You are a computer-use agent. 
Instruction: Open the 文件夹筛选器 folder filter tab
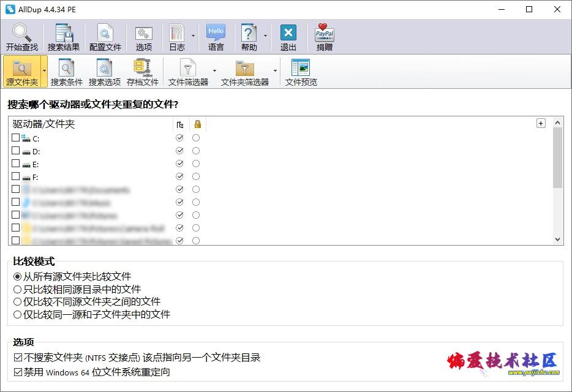(245, 72)
